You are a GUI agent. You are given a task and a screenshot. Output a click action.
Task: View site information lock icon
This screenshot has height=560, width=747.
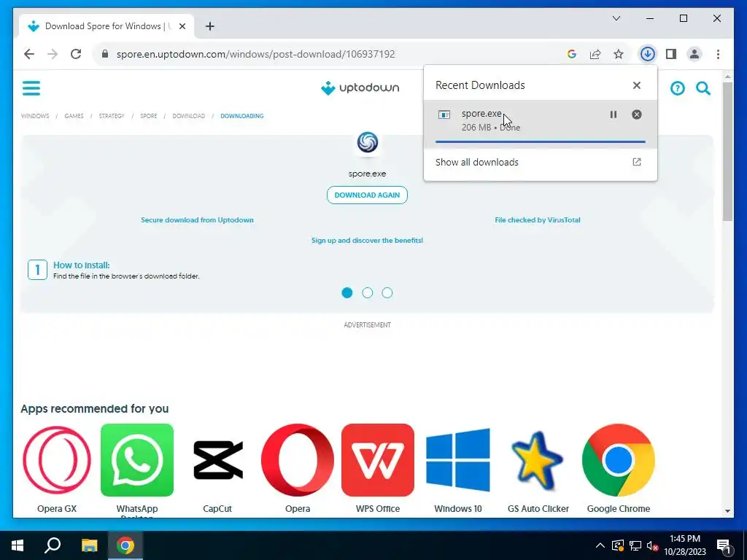coord(105,54)
